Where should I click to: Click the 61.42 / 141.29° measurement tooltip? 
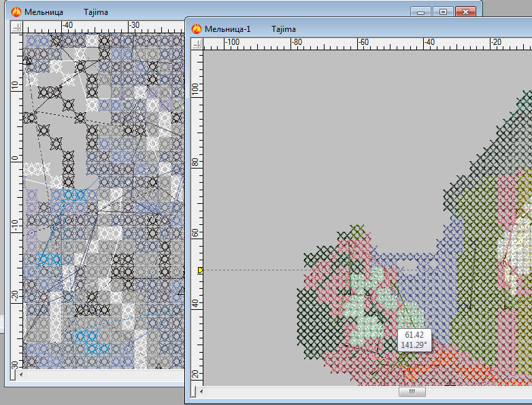pos(414,340)
